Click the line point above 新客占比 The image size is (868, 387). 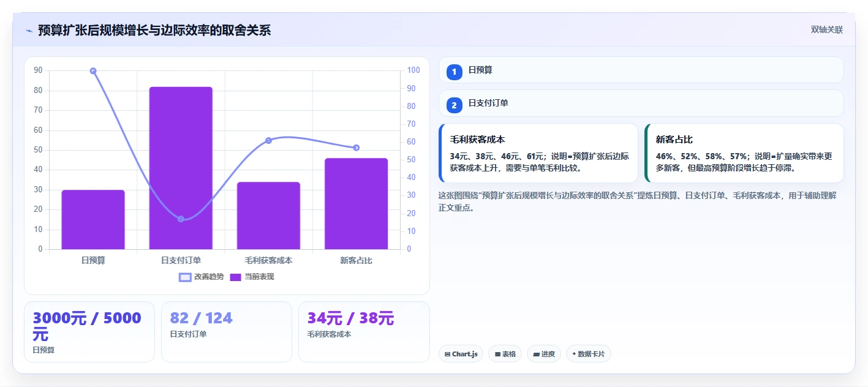(x=357, y=148)
